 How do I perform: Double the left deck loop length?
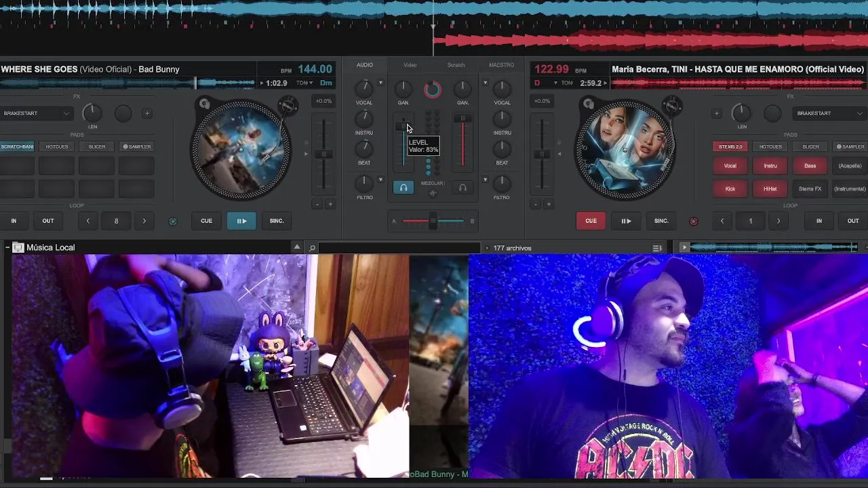(x=144, y=221)
